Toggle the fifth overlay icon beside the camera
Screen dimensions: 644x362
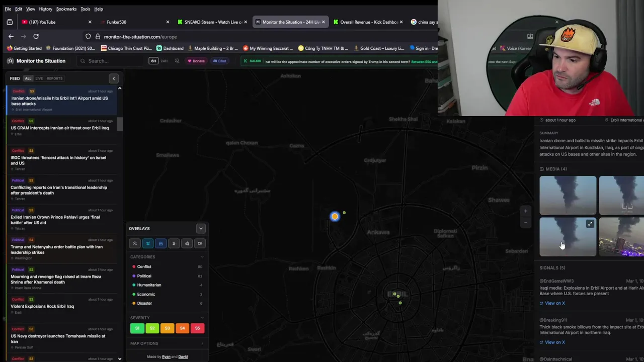[187, 243]
